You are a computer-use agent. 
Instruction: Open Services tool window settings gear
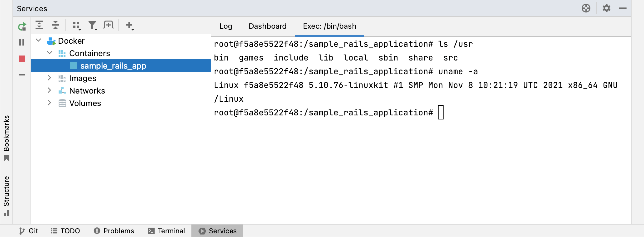[x=607, y=8]
